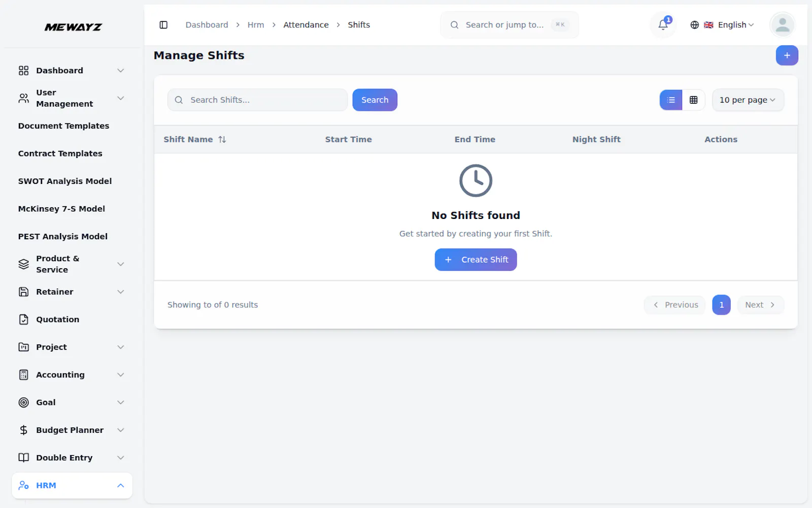Viewport: 812px width, 508px height.
Task: Click the Showing to of 0 results text
Action: [x=213, y=305]
